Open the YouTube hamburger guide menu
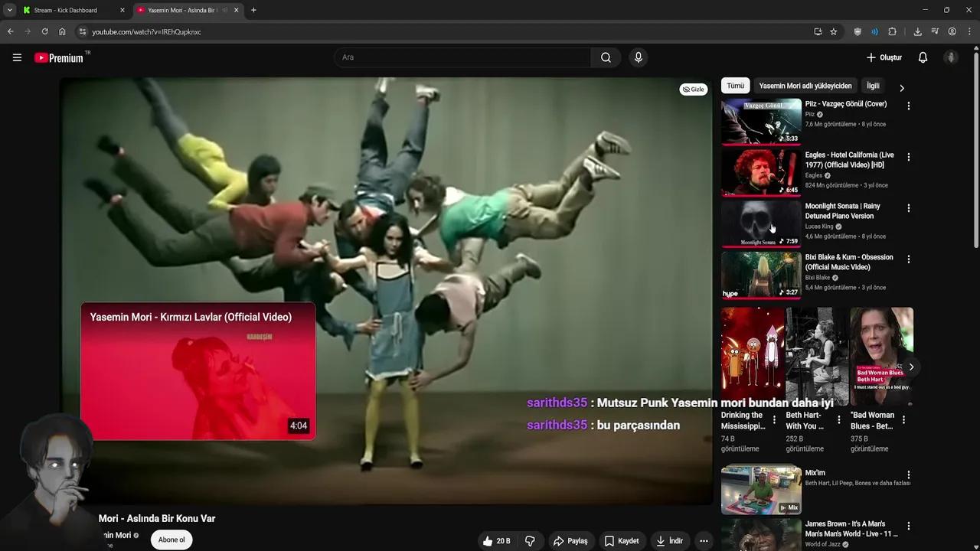The image size is (980, 551). click(17, 57)
